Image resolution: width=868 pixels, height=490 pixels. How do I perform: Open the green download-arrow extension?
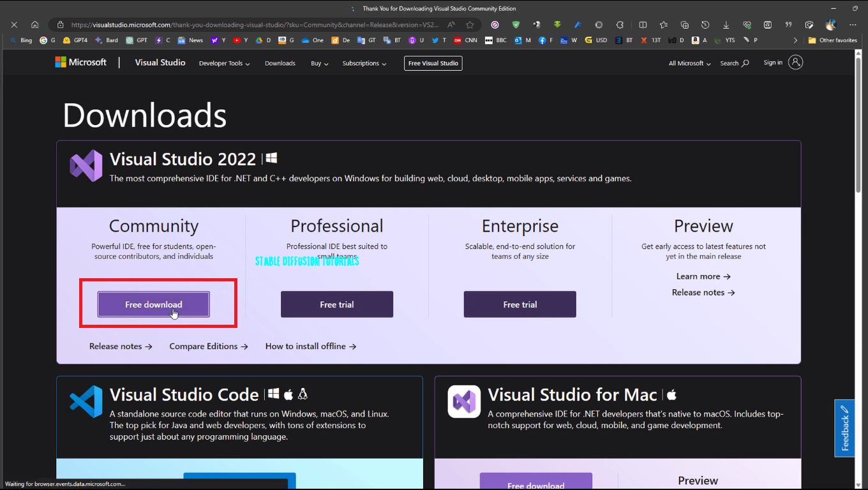557,25
